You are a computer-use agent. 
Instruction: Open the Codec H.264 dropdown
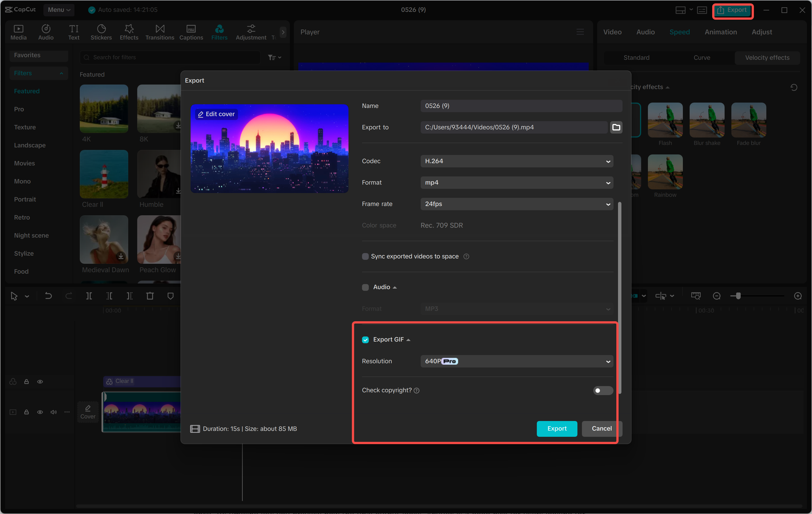pos(517,161)
